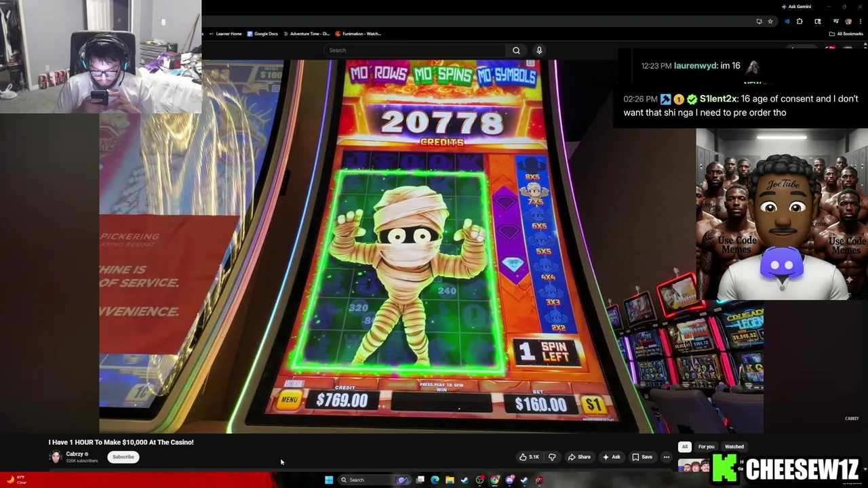The height and width of the screenshot is (488, 868).
Task: Open the All Bookmarks folder
Action: pyautogui.click(x=846, y=34)
